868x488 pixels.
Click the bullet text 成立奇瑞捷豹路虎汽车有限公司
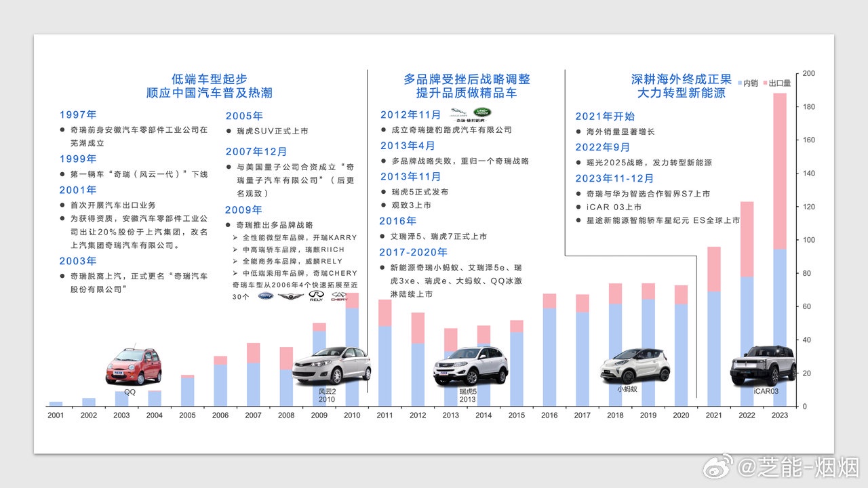pyautogui.click(x=452, y=130)
